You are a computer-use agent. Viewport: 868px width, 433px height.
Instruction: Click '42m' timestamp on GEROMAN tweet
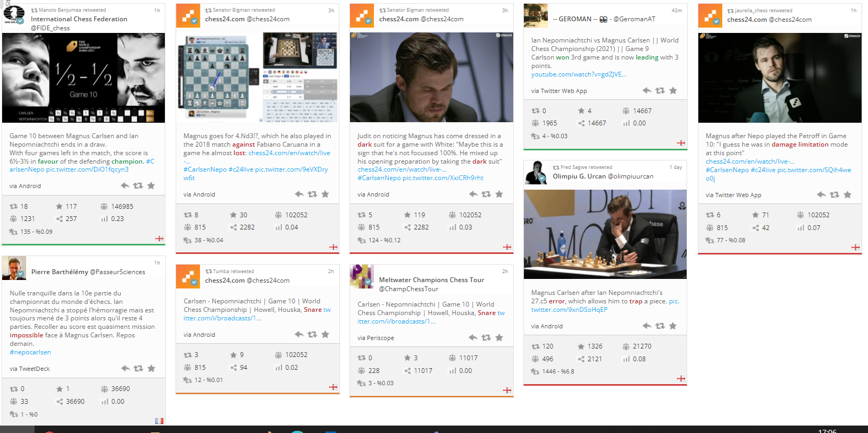point(677,10)
